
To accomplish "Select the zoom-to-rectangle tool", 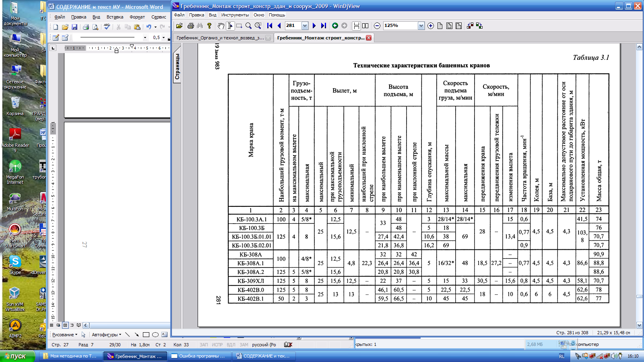I will (x=258, y=26).
